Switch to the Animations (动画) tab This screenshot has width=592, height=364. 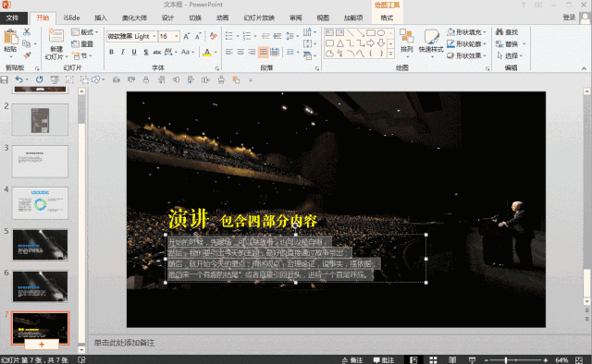tap(222, 18)
